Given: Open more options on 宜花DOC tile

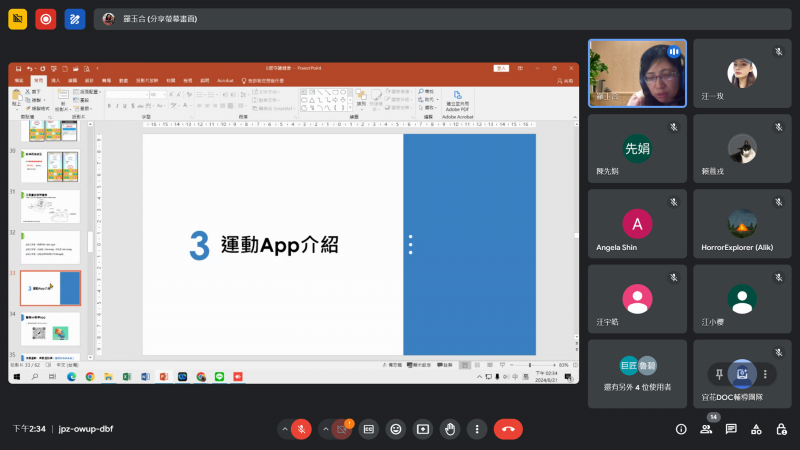Looking at the screenshot, I should pyautogui.click(x=765, y=374).
